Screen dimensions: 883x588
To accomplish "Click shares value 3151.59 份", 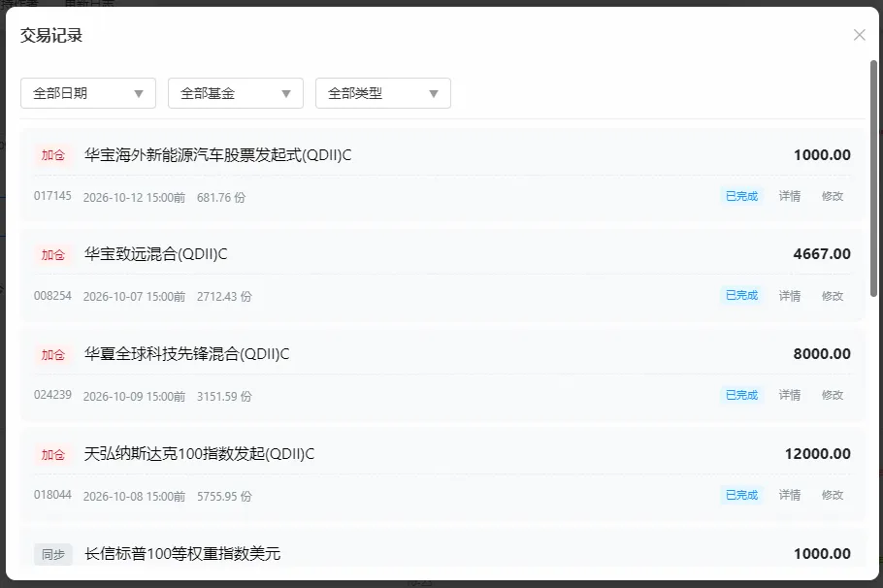I will click(x=224, y=397).
